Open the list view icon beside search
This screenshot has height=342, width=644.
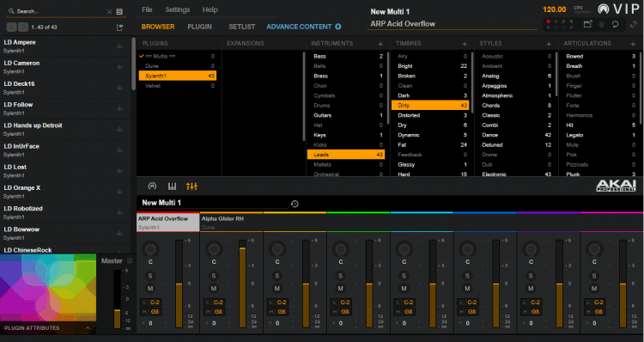tap(119, 11)
